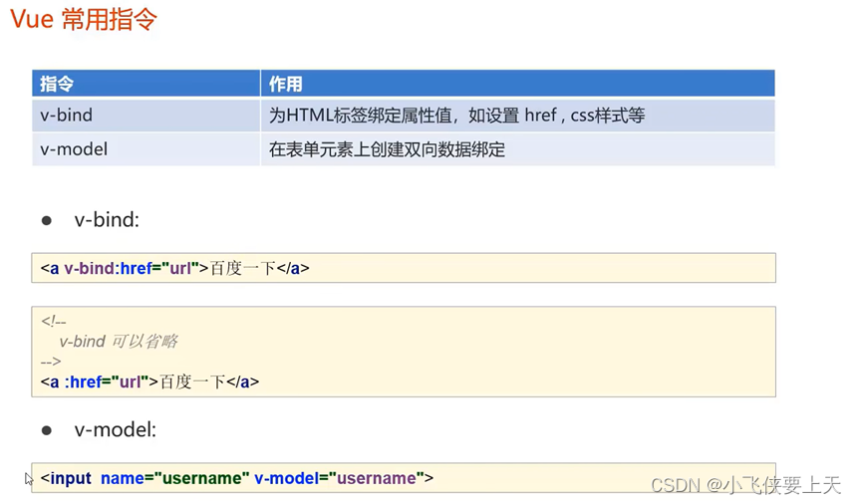Viewport: 857px width, 504px height.
Task: Click the code line '<a :href="url">百度一下</a>'
Action: [x=149, y=381]
